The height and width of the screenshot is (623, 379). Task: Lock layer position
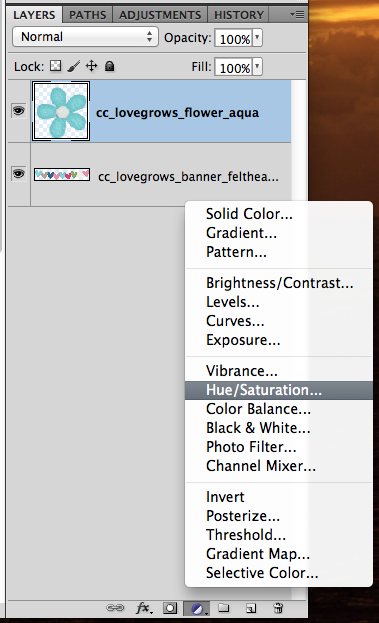click(x=92, y=66)
